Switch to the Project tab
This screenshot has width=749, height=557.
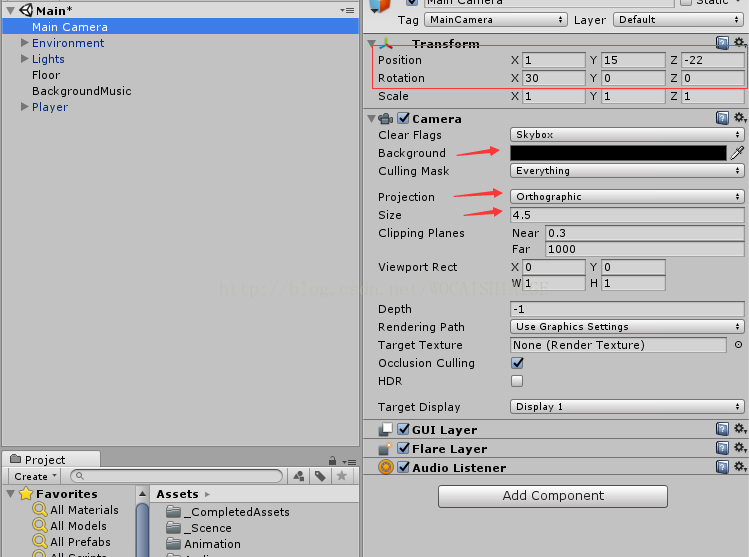tap(51, 460)
